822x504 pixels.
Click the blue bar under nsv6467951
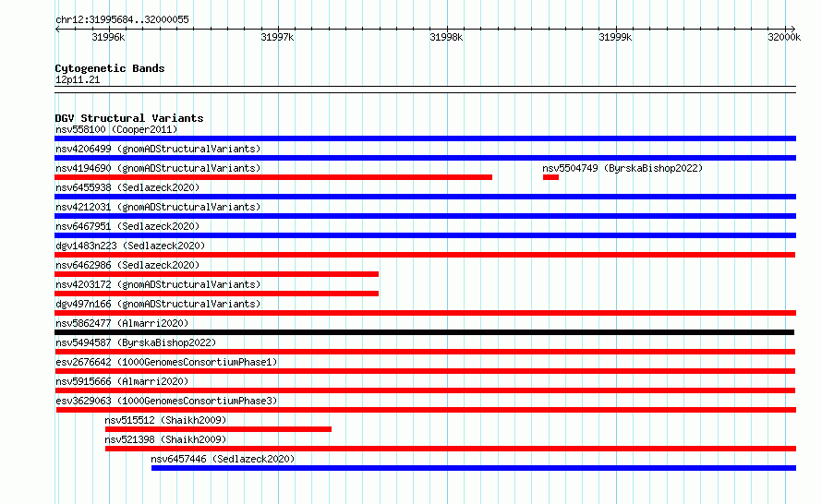[425, 235]
